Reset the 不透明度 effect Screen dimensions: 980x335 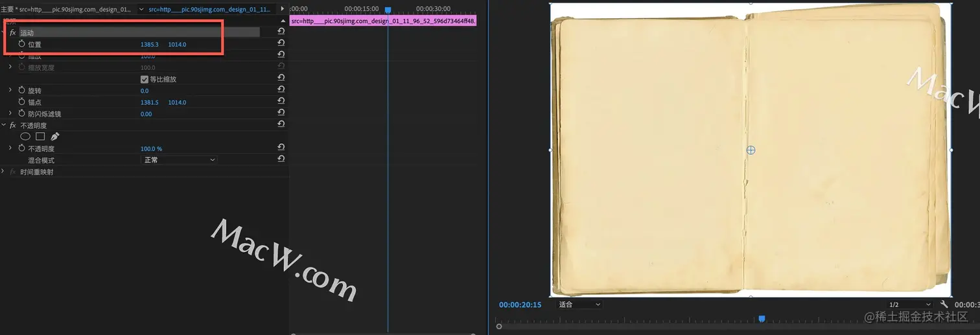281,125
